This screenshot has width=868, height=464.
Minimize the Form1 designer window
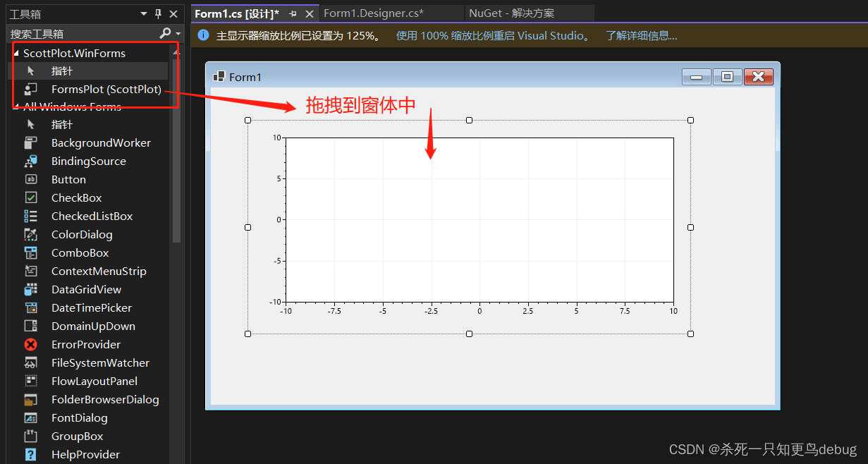coord(696,77)
